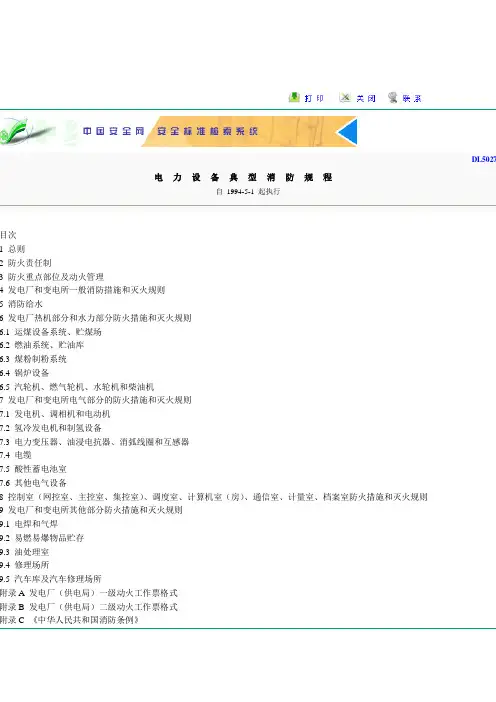The height and width of the screenshot is (702, 496).
Task: Select contents entry 1 总则
Action: (x=13, y=249)
